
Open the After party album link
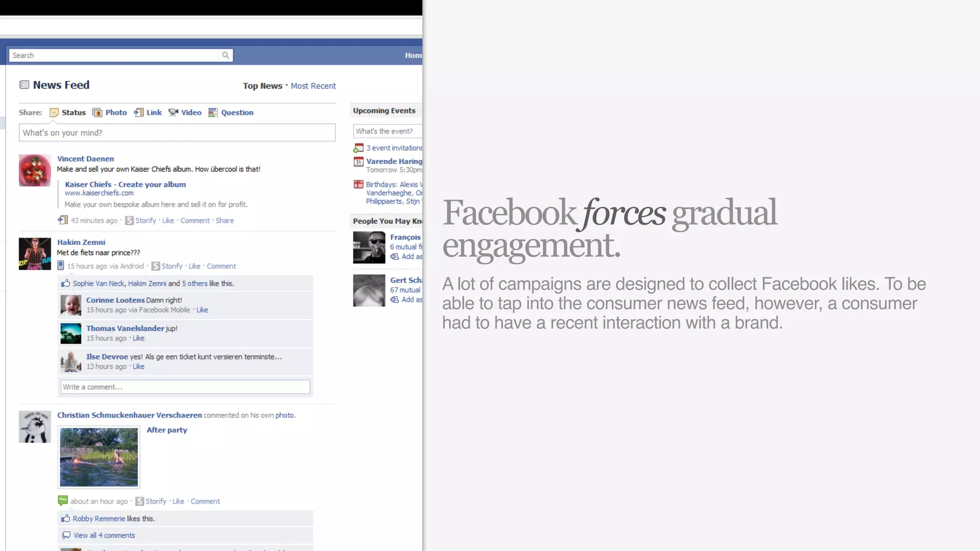tap(167, 430)
